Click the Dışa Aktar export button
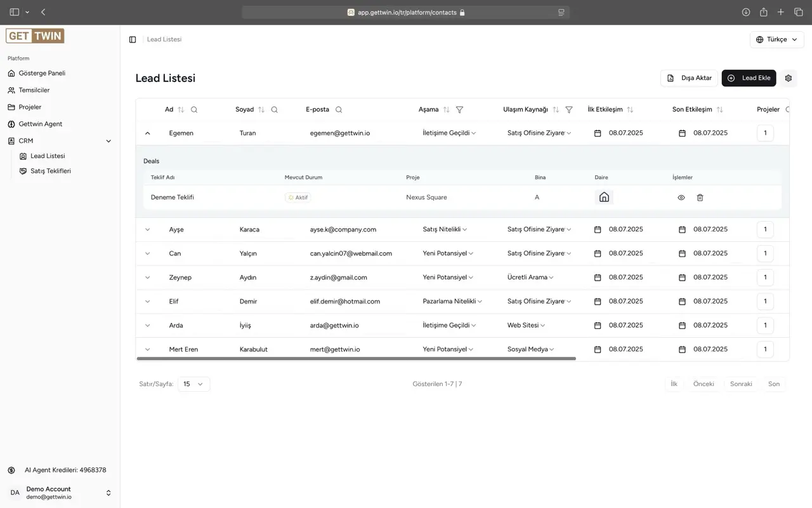The height and width of the screenshot is (508, 812). tap(689, 77)
